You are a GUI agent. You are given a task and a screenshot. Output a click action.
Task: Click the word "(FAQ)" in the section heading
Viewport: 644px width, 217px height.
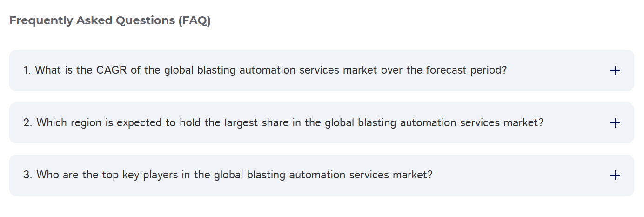pos(194,21)
